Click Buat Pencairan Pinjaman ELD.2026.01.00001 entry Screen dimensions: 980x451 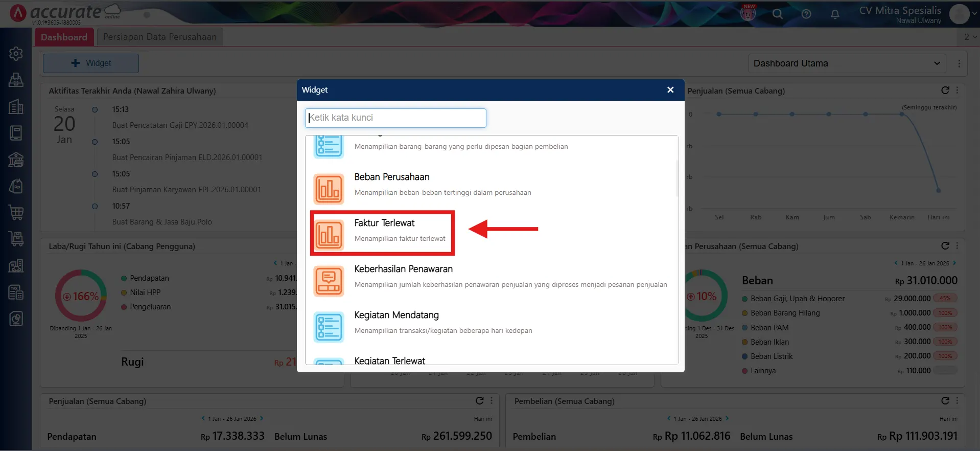(187, 157)
